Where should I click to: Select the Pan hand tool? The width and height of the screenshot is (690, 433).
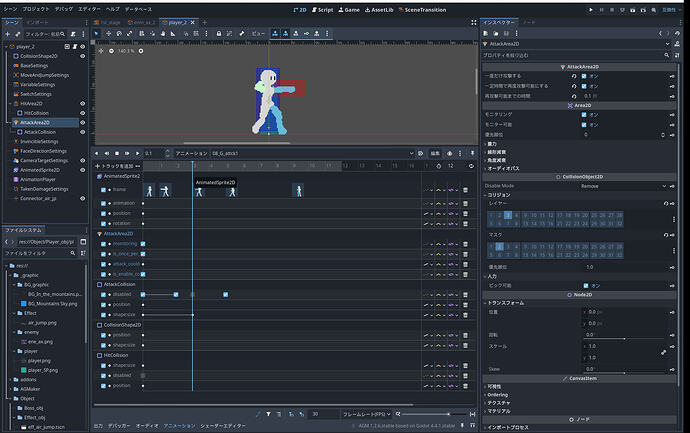(163, 33)
